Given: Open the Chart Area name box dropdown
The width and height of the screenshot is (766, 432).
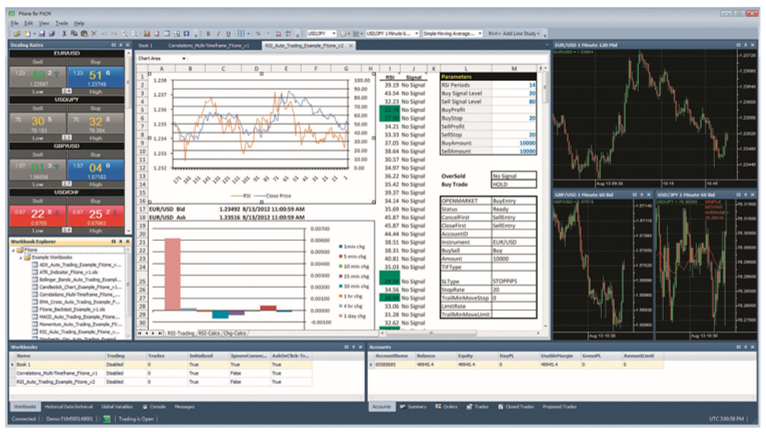Looking at the screenshot, I should click(184, 59).
